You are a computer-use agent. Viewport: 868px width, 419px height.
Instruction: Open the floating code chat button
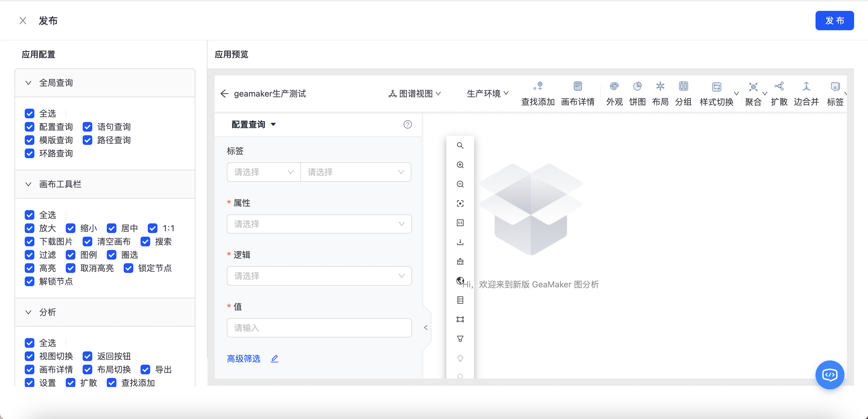[829, 375]
